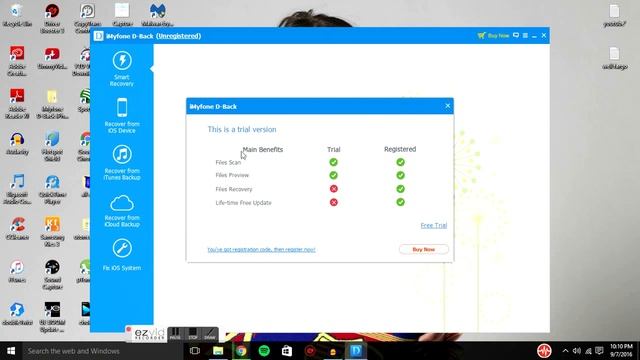Click the shopping cart Buy Now in title bar
Screen dimensions: 640x360
tap(493, 36)
